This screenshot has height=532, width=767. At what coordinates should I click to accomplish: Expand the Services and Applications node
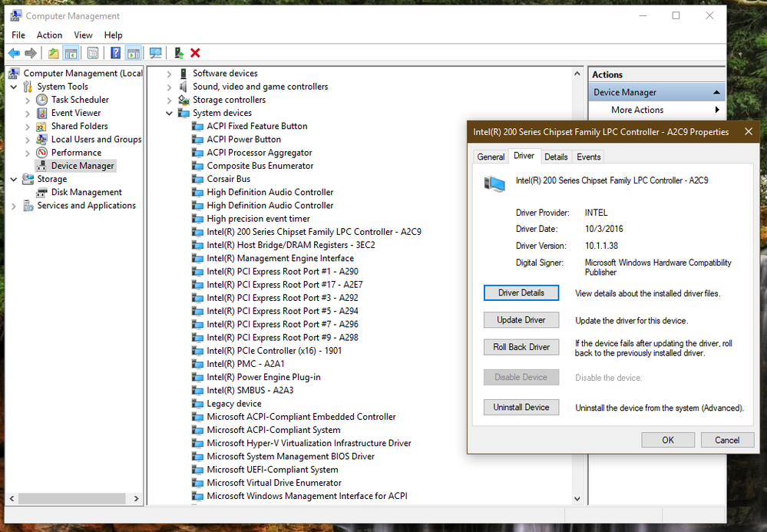14,206
